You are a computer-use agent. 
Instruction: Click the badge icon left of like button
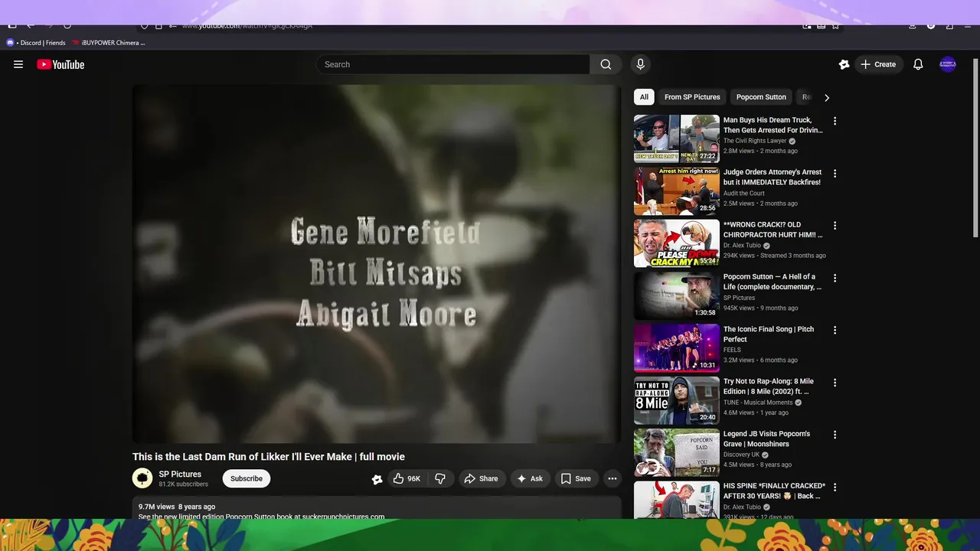(x=377, y=479)
